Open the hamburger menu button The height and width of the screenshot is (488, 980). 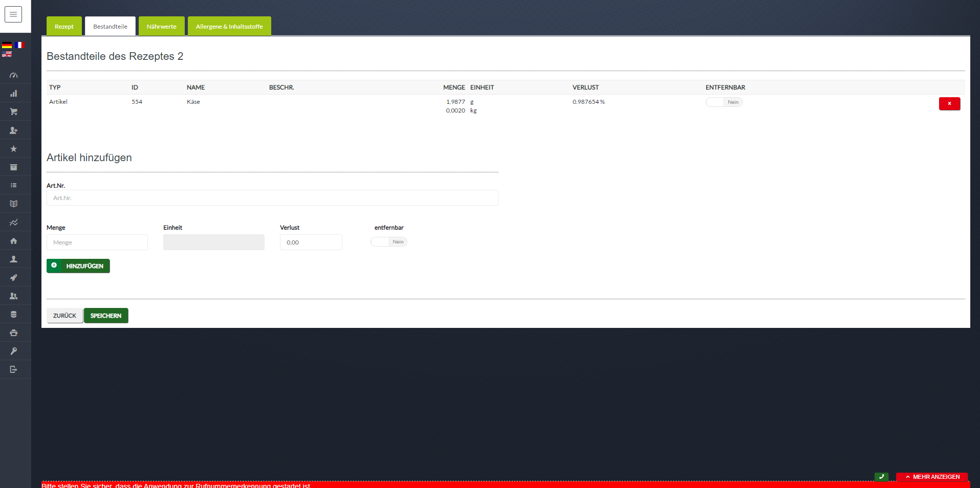(13, 14)
